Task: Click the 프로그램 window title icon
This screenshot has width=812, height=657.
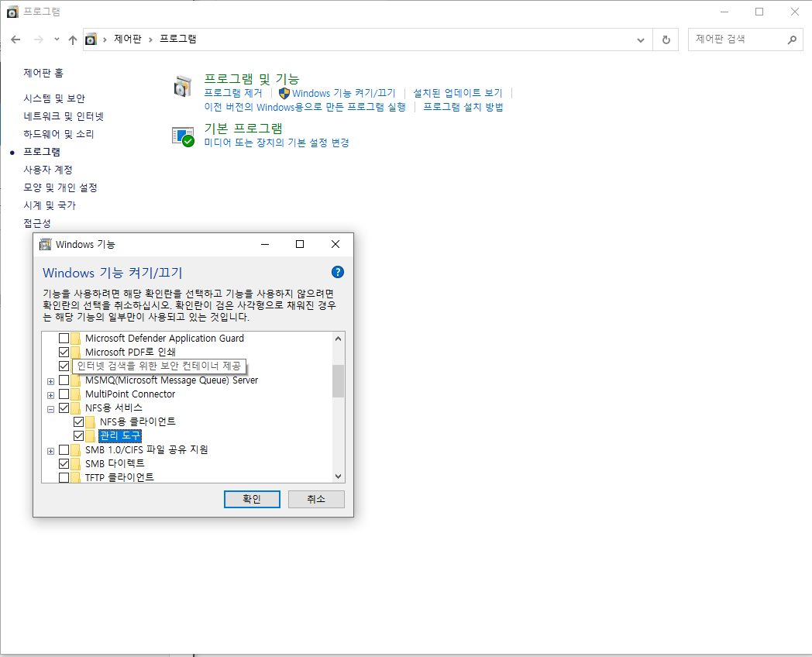Action: coord(12,12)
